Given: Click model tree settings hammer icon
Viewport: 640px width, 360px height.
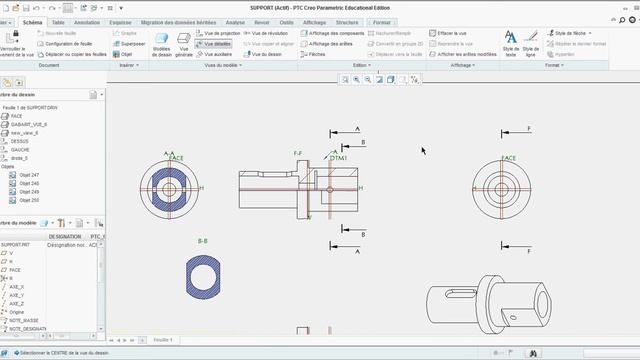Looking at the screenshot, I should click(x=61, y=223).
